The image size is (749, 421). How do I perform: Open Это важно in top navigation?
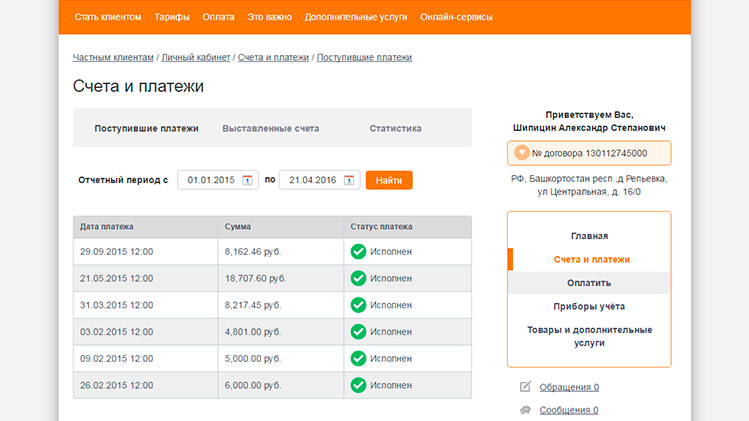point(269,17)
